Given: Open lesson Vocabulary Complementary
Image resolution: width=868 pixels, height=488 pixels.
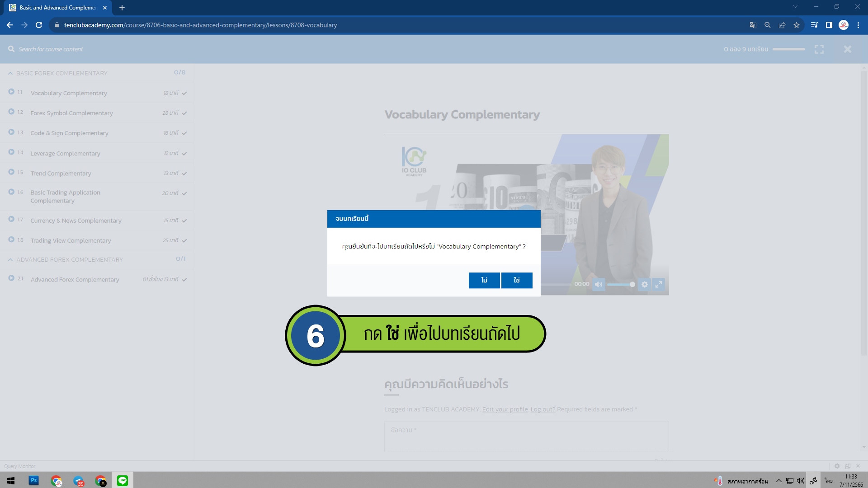Looking at the screenshot, I should pyautogui.click(x=69, y=93).
